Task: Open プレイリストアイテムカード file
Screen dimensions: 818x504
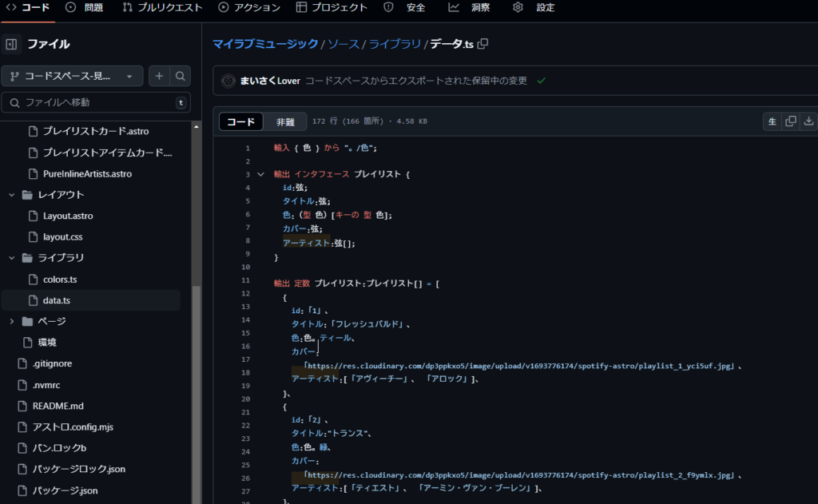Action: (x=107, y=153)
